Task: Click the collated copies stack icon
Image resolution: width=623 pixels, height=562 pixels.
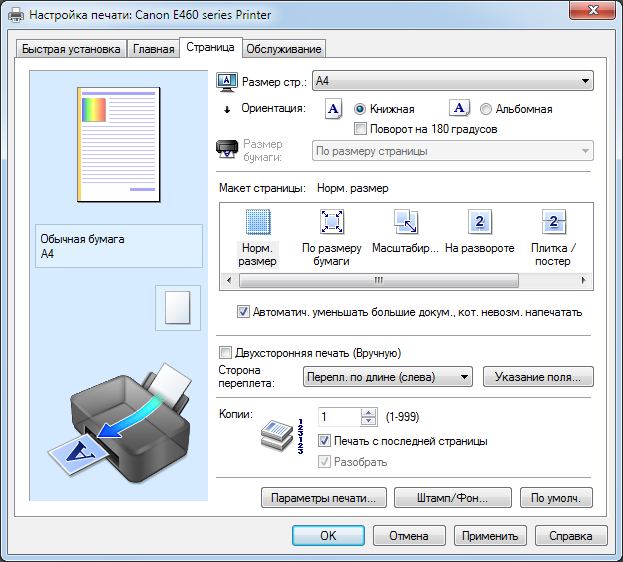Action: (x=277, y=436)
